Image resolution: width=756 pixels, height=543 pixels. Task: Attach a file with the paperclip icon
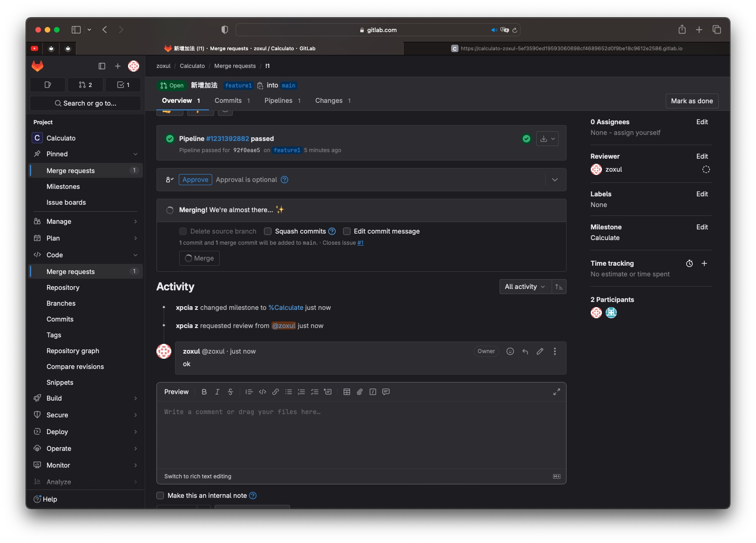tap(360, 392)
